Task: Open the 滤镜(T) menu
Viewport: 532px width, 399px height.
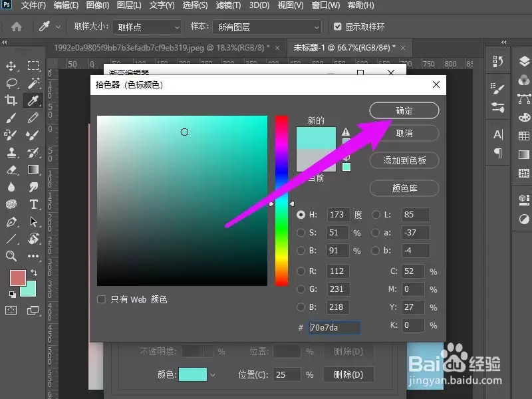Action: [228, 5]
